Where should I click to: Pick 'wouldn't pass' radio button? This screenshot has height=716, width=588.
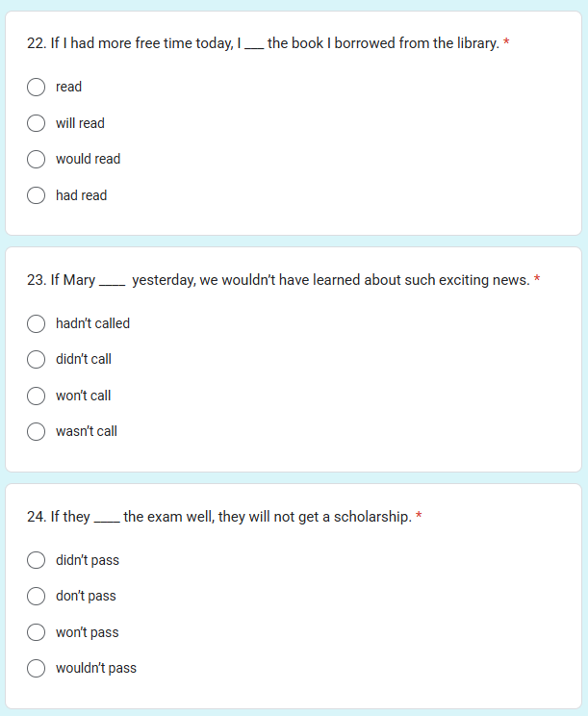tap(36, 669)
